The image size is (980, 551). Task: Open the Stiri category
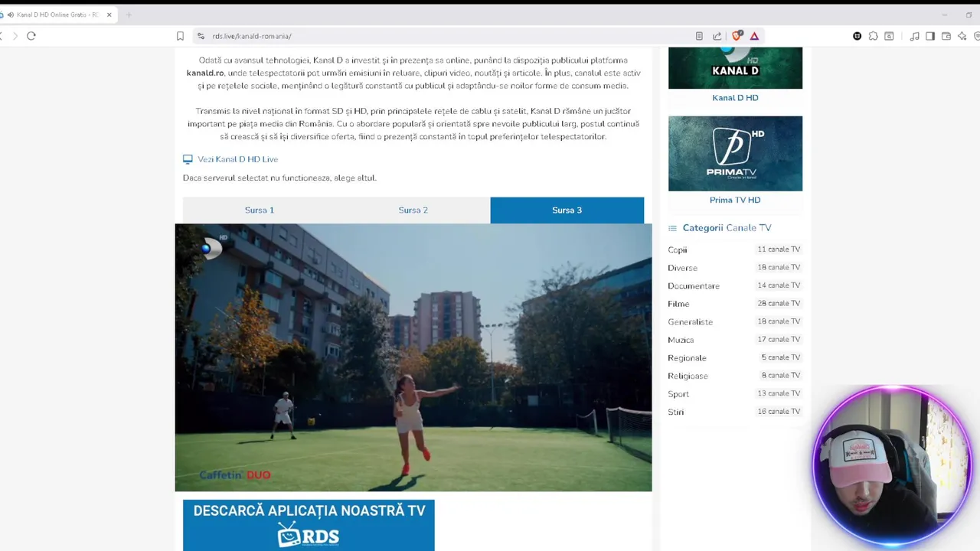coord(675,412)
